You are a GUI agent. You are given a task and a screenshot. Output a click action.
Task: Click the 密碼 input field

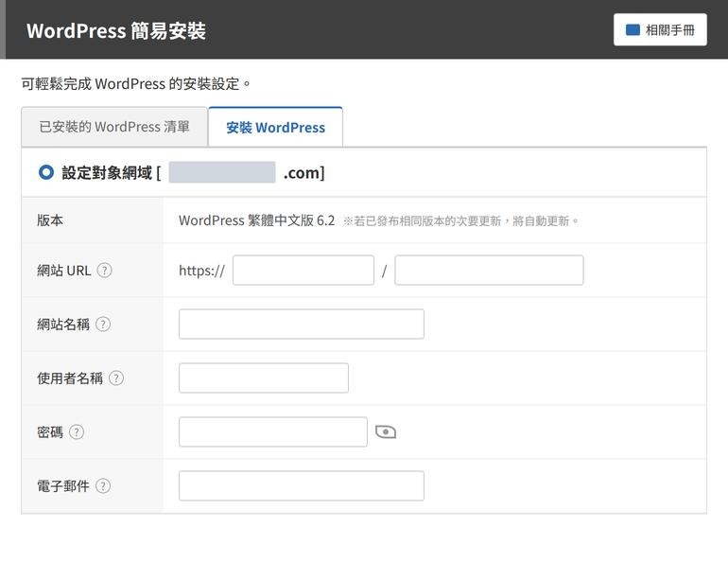pyautogui.click(x=273, y=431)
